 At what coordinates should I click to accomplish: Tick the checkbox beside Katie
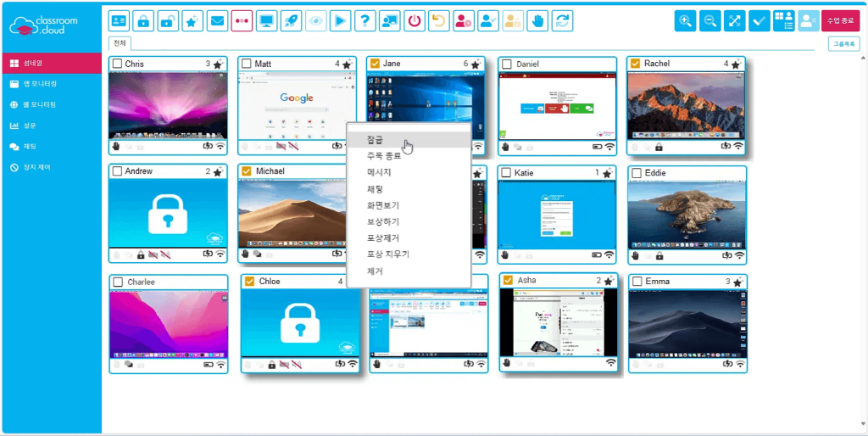pyautogui.click(x=505, y=173)
